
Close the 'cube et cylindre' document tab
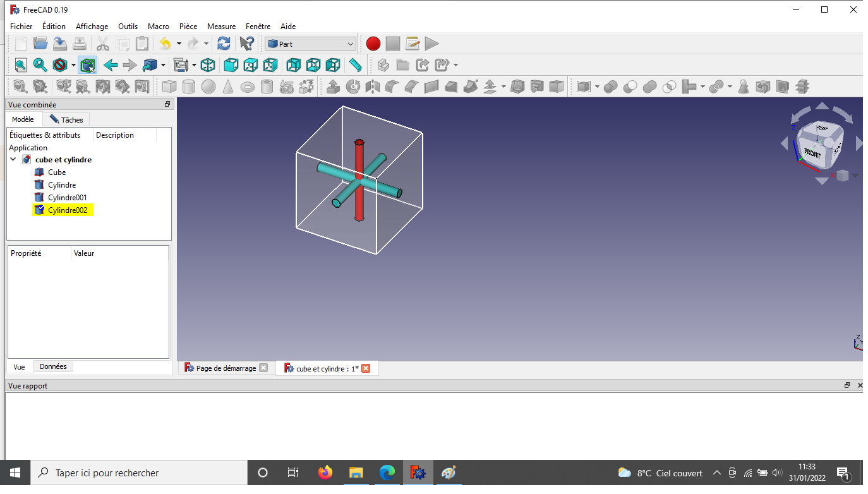(366, 368)
